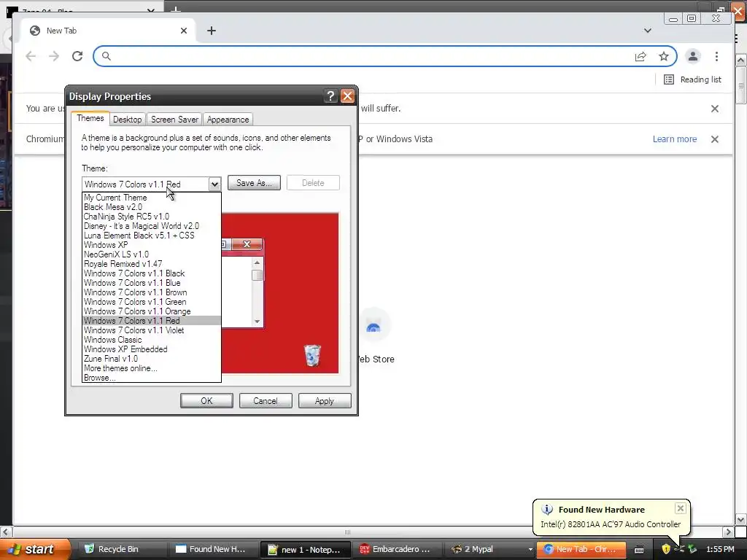Screen dimensions: 747x560
Task: Choose My Current Theme in list
Action: pyautogui.click(x=152, y=197)
